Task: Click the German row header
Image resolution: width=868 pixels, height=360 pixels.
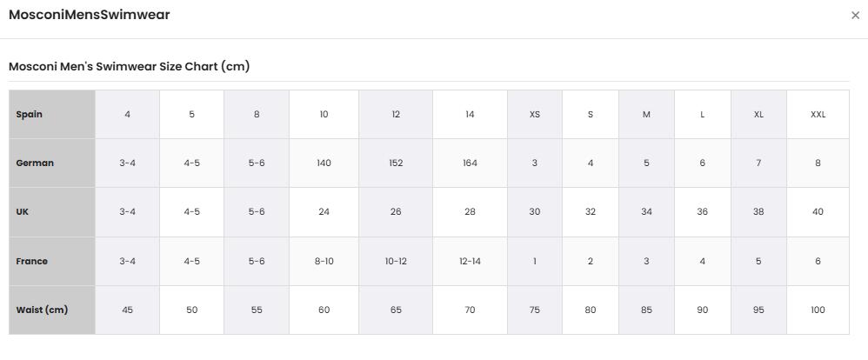Action: pyautogui.click(x=52, y=163)
